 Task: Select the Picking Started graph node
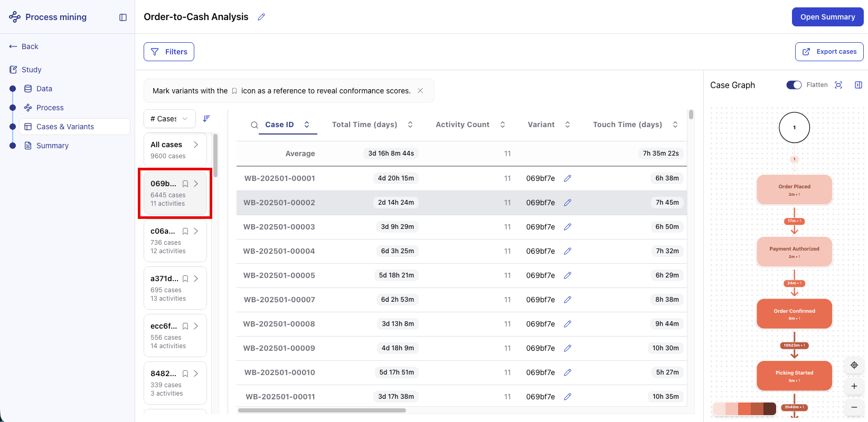click(x=794, y=376)
